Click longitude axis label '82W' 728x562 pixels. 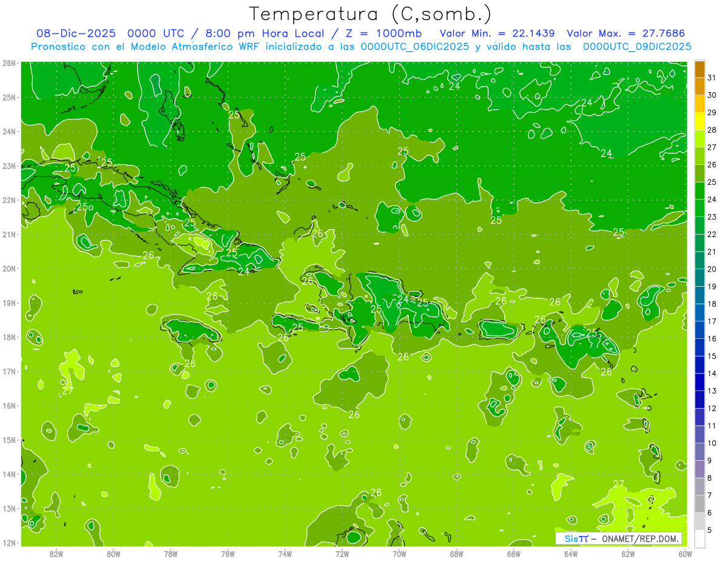click(x=56, y=554)
